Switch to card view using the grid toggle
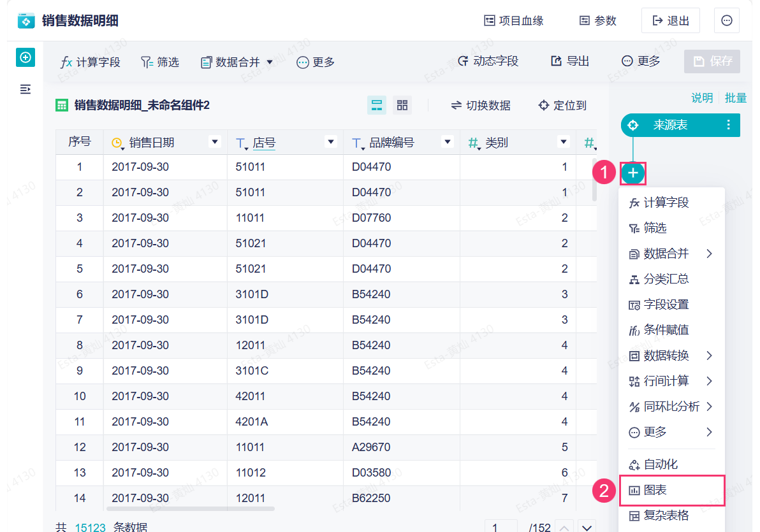760x532 pixels. (x=402, y=104)
